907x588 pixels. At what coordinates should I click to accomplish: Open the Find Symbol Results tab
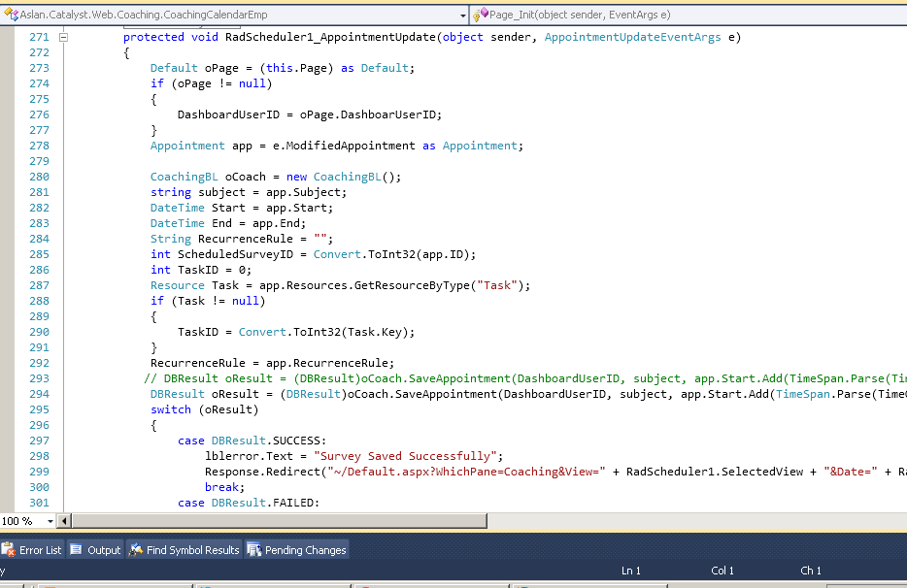coord(184,550)
